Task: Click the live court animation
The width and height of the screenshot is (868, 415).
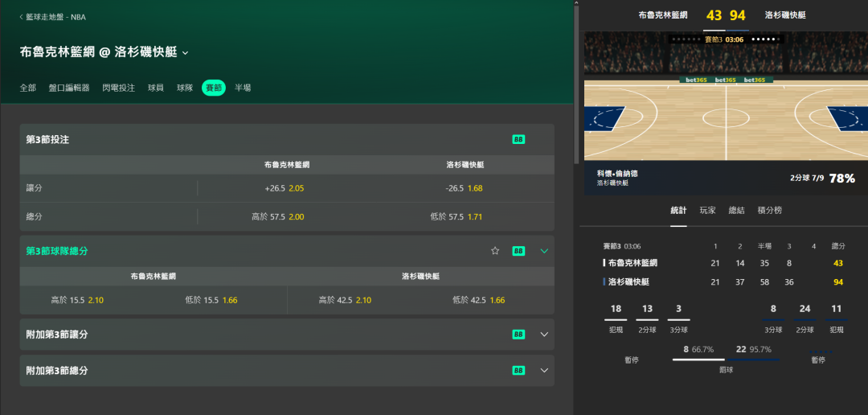Action: [726, 96]
